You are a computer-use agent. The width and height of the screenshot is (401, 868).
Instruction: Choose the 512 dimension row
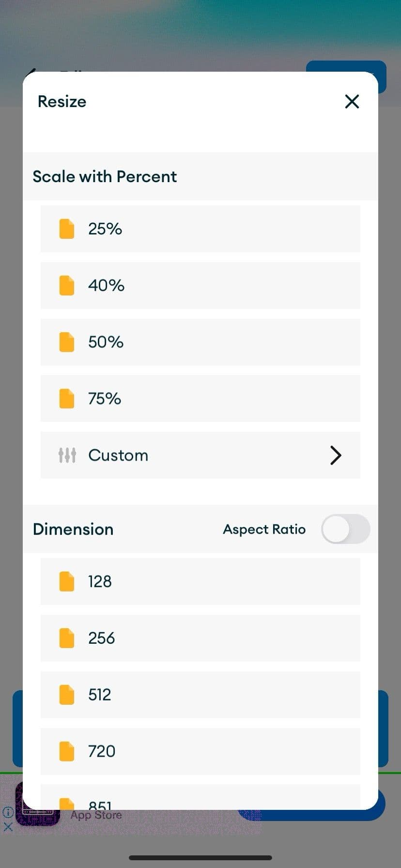click(x=200, y=695)
